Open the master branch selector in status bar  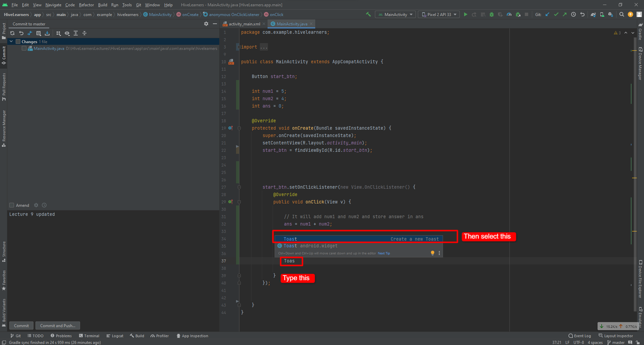[x=615, y=342]
